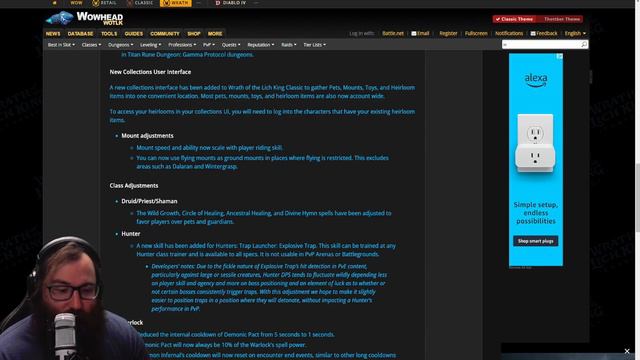This screenshot has height=360, width=640.
Task: Expand the Reputation dropdown
Action: pyautogui.click(x=260, y=45)
